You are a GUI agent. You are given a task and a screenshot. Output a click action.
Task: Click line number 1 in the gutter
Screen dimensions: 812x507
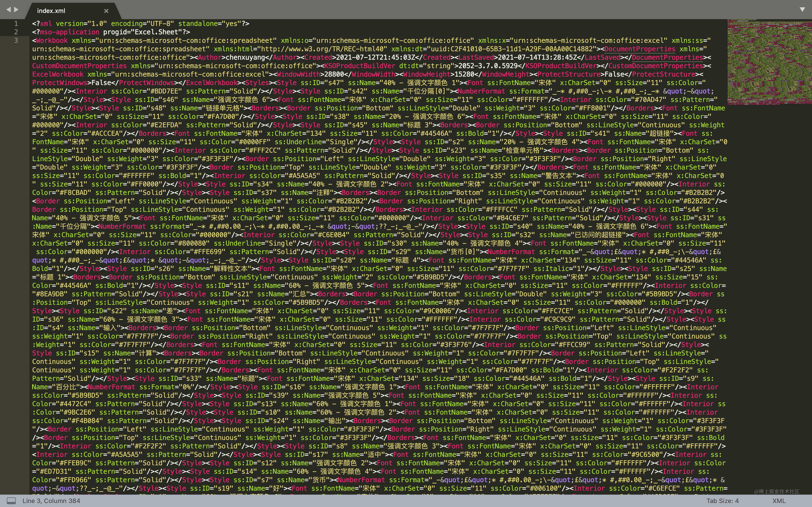coord(16,23)
